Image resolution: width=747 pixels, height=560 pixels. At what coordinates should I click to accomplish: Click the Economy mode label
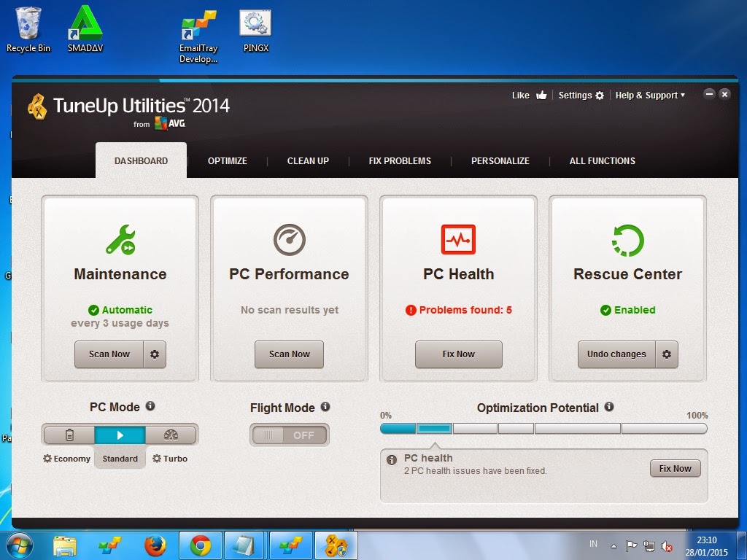coord(72,459)
